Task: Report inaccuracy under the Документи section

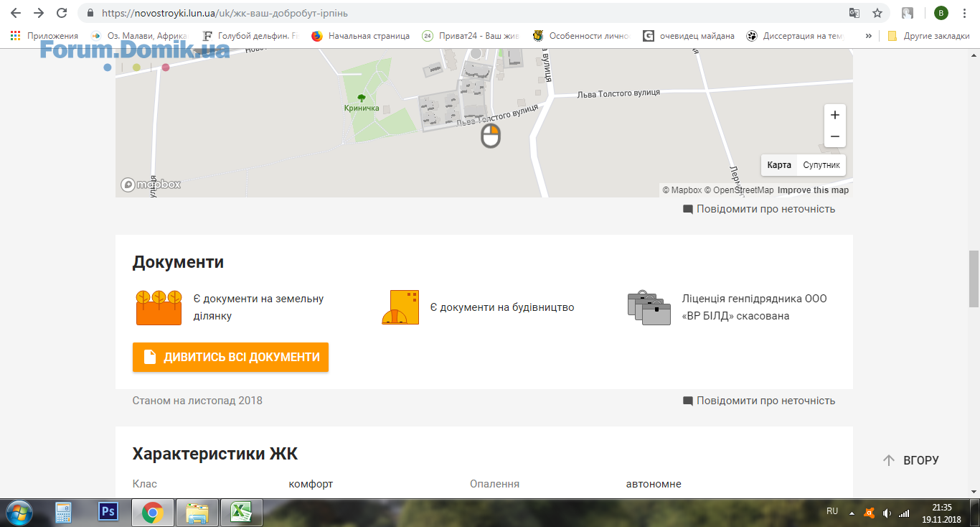Action: coord(759,401)
